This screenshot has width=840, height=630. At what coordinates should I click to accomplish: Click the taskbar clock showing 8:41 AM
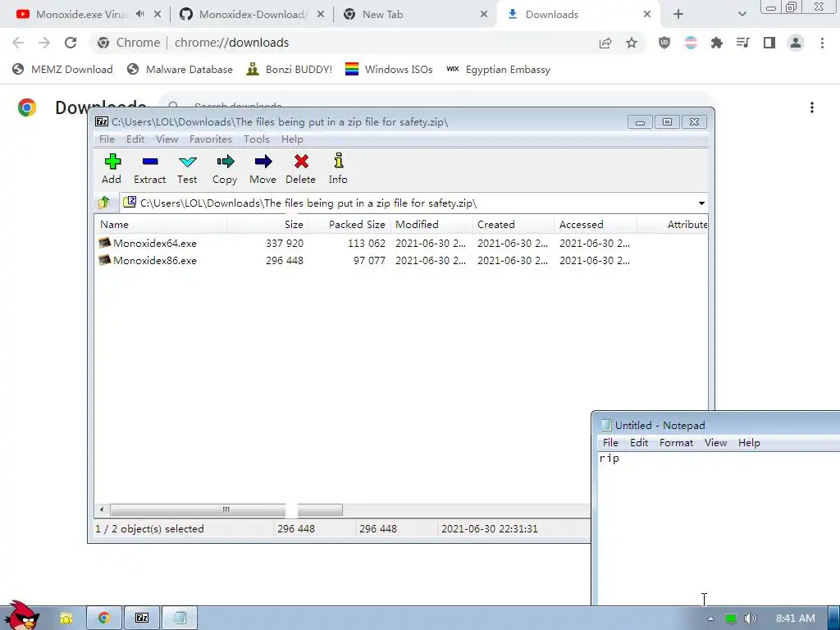[795, 619]
